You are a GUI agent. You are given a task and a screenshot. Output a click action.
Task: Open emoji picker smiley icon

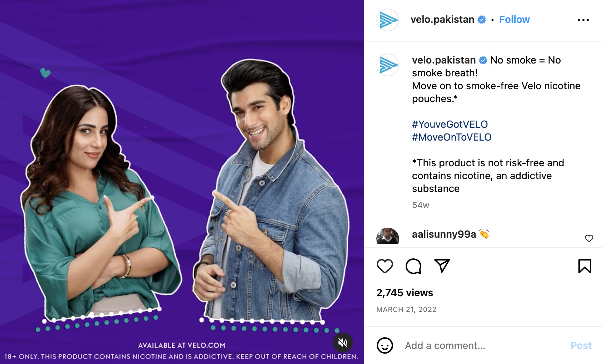[385, 345]
